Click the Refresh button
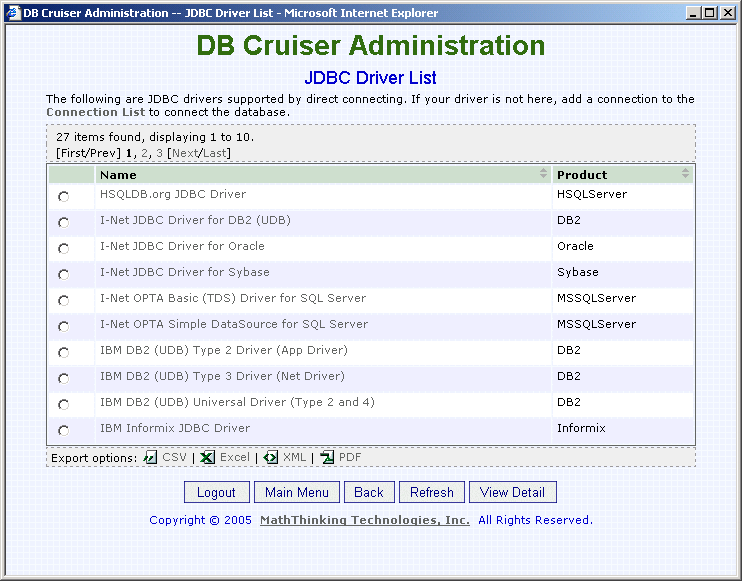Screen dimensions: 742x581 pyautogui.click(x=432, y=492)
